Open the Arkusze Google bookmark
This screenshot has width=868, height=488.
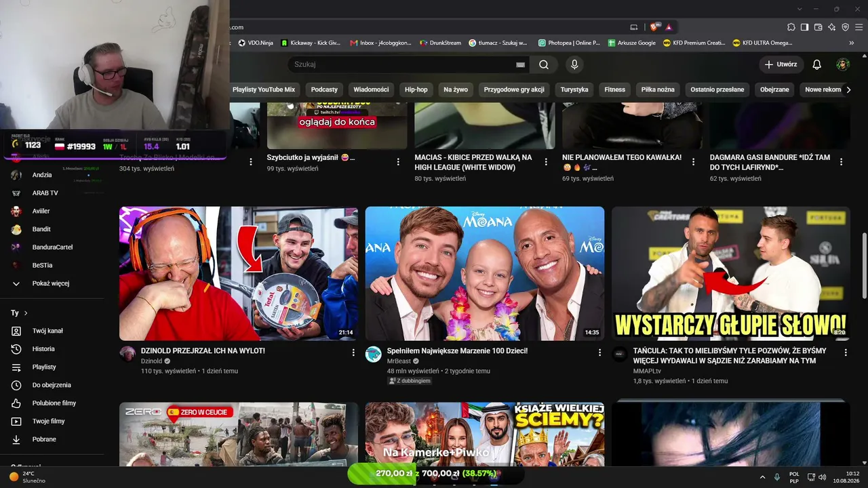pyautogui.click(x=632, y=43)
